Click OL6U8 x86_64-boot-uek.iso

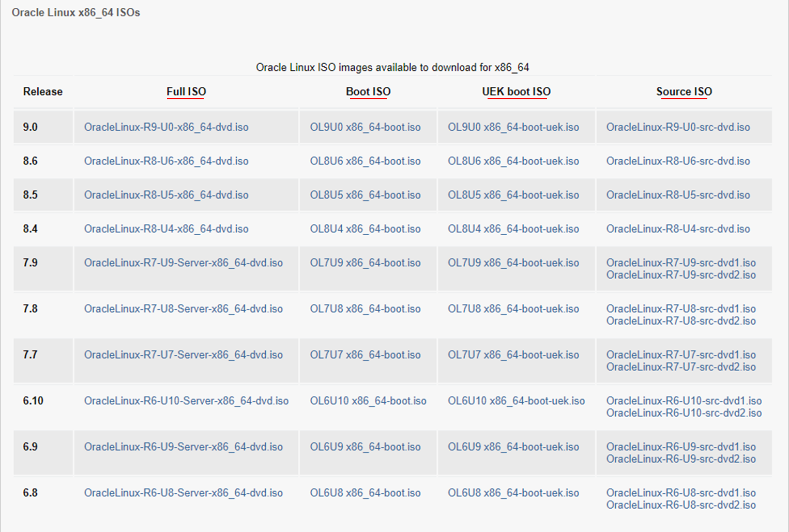[x=513, y=493]
